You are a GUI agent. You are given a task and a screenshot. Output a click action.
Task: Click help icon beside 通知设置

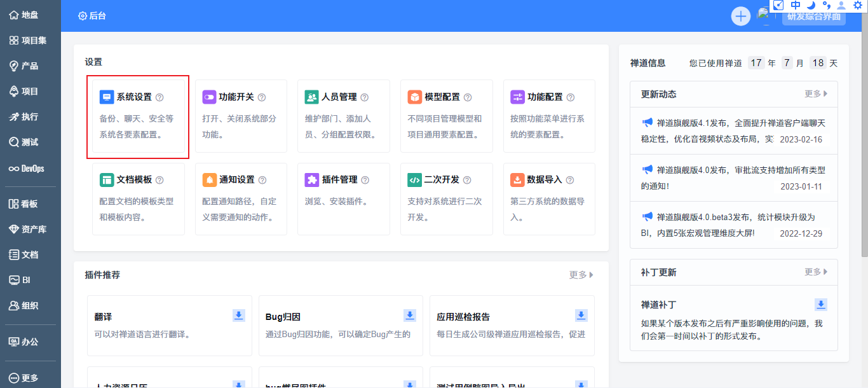pyautogui.click(x=262, y=181)
